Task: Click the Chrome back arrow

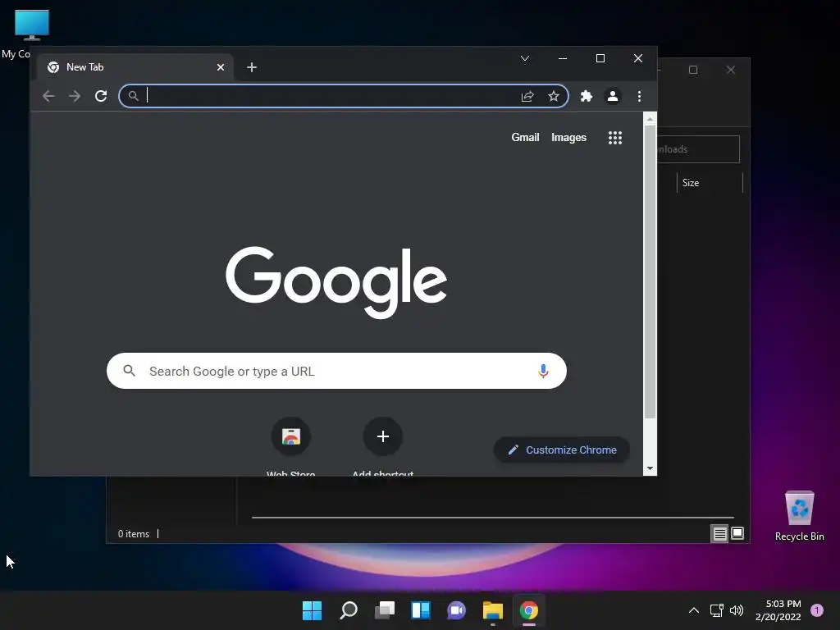Action: [x=48, y=97]
